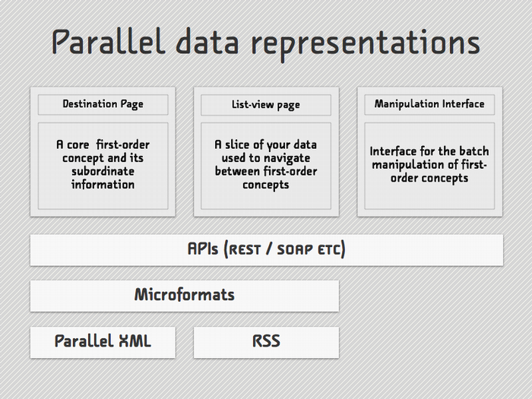Screen dimensions: 532x399
Task: Click the "A slice of your data" description box
Action: pyautogui.click(x=265, y=164)
